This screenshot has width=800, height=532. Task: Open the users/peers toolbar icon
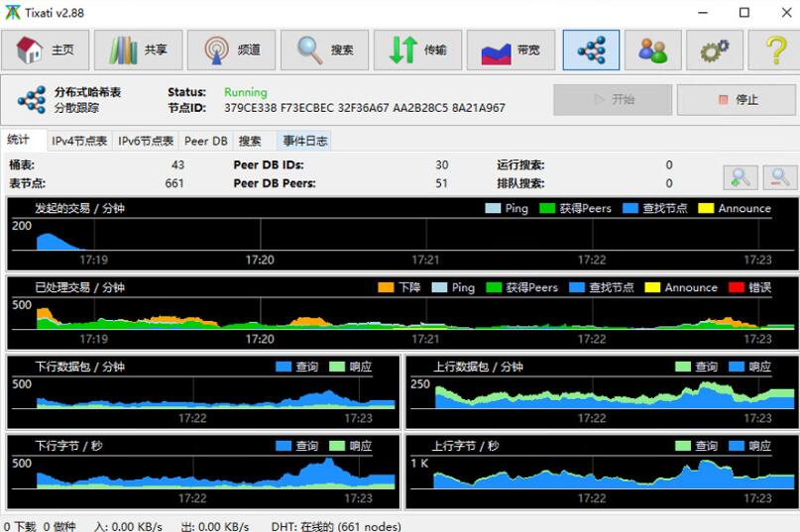tap(653, 50)
